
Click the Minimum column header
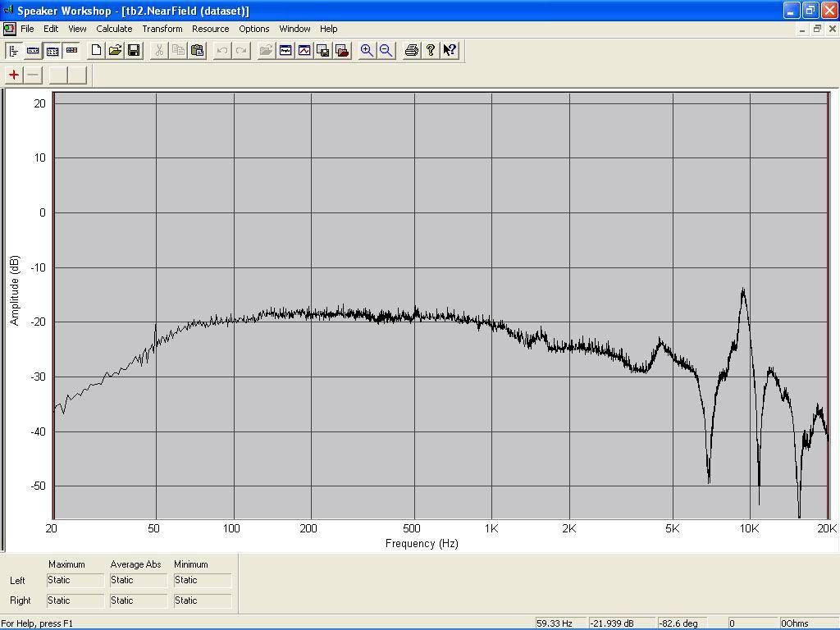click(x=190, y=564)
